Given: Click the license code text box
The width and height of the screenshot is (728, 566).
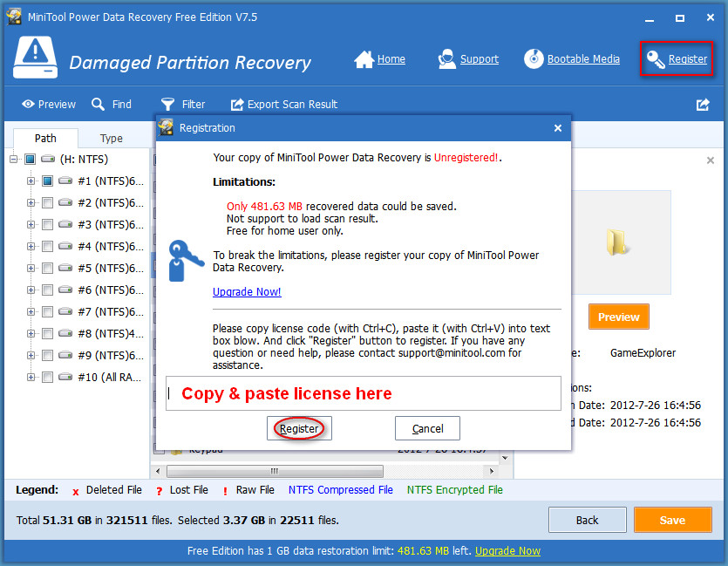Looking at the screenshot, I should [364, 393].
